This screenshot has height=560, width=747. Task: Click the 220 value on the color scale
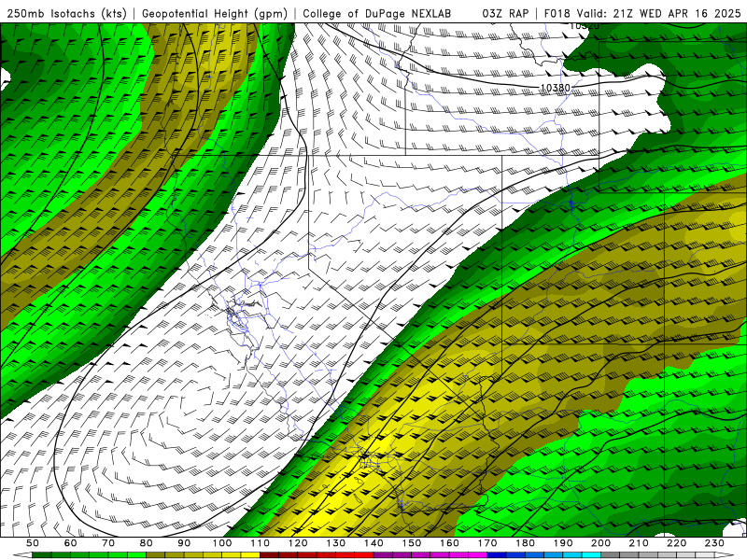click(x=676, y=543)
